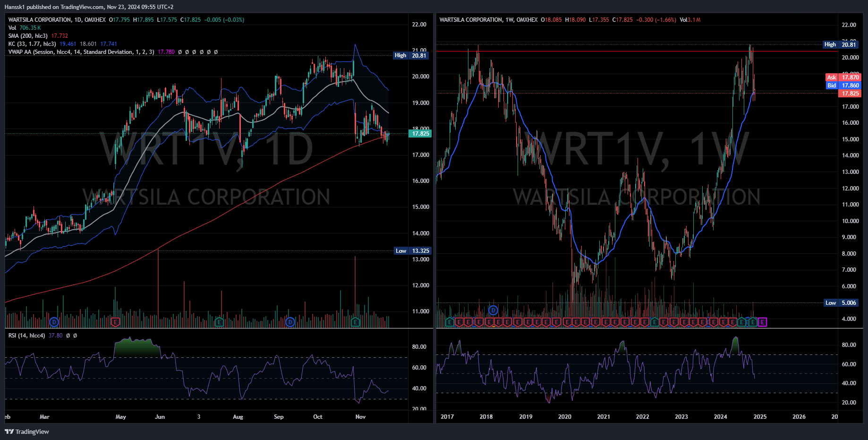Click the current price tag 17.825 on the daily chart
Screen dimensions: 868x440
(x=420, y=134)
